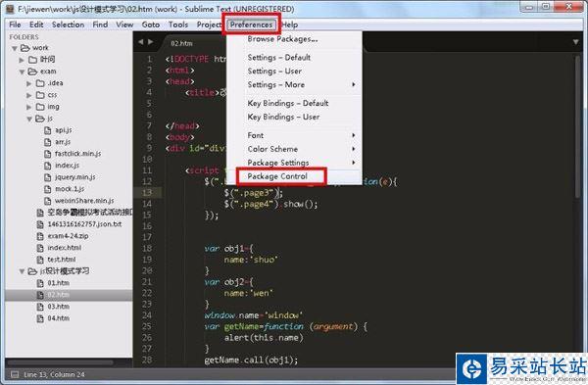Go to previous tab with left arrow
Screen dimensions: 588x385
click(140, 42)
